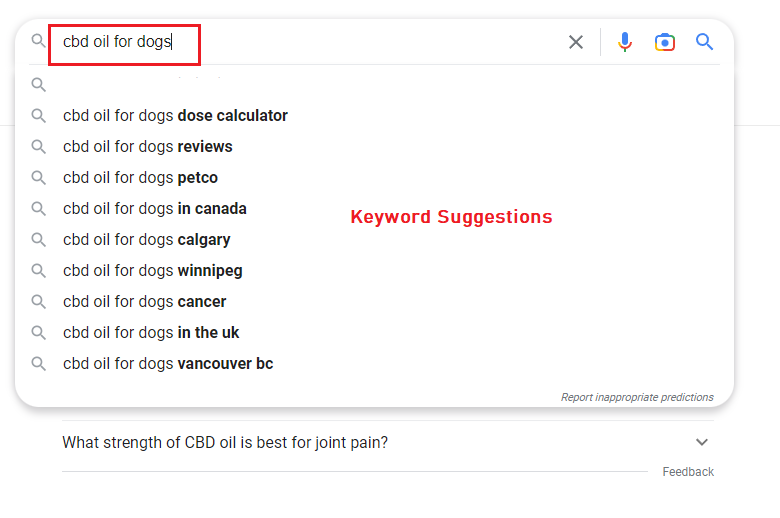Click magnifier icon beside 'petco' suggestion

tap(38, 178)
